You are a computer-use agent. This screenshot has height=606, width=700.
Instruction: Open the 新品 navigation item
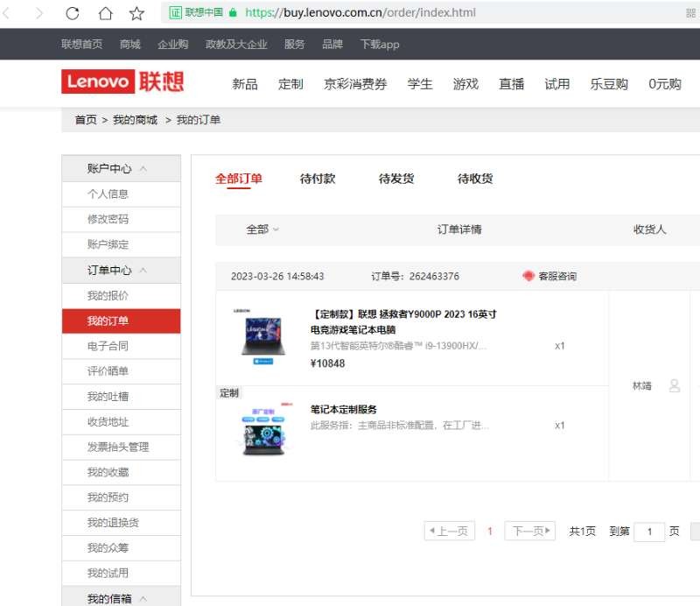click(245, 84)
